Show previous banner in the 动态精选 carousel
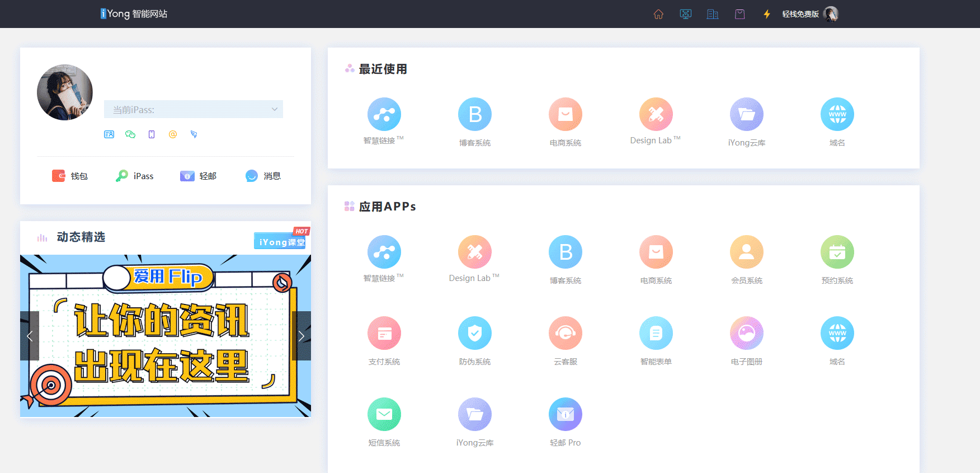980x473 pixels. tap(30, 336)
